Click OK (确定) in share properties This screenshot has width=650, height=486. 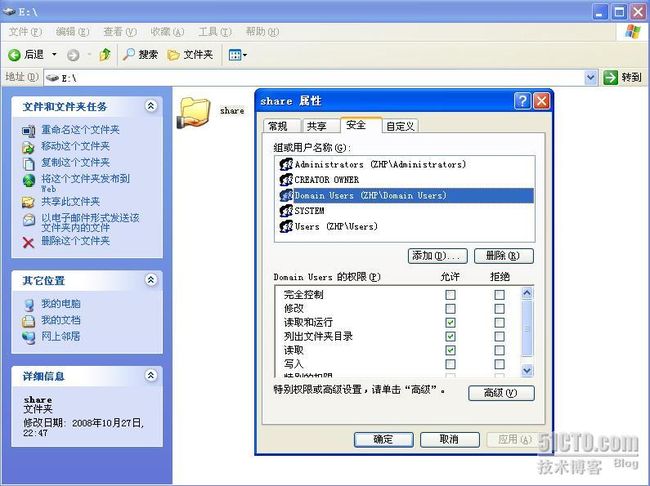(x=383, y=440)
